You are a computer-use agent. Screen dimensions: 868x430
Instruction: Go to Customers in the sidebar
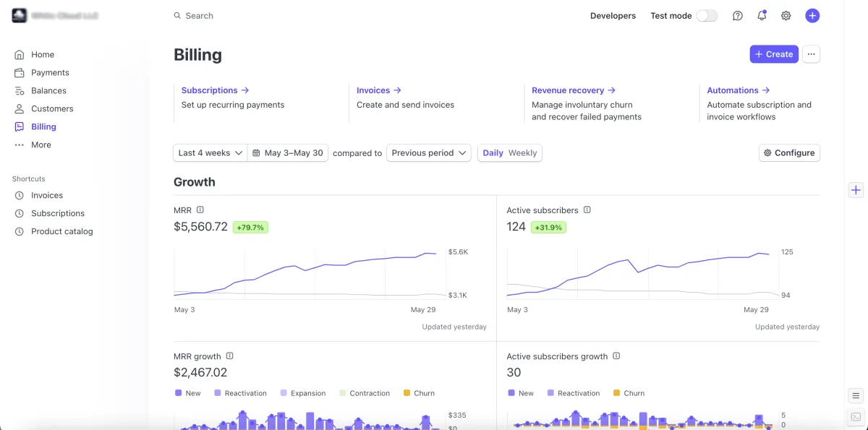[x=52, y=108]
